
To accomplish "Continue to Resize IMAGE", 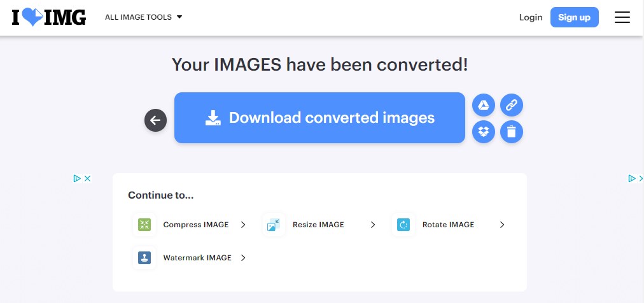I will click(319, 225).
